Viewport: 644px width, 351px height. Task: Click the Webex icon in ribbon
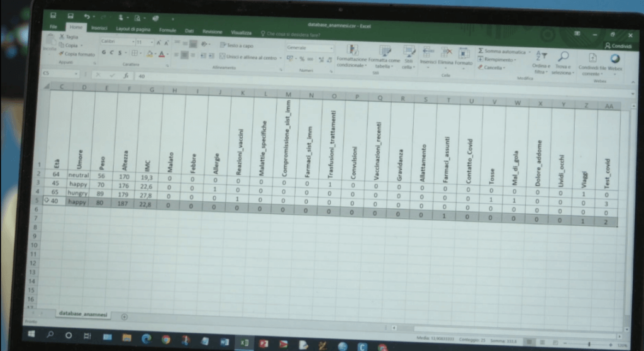(614, 59)
